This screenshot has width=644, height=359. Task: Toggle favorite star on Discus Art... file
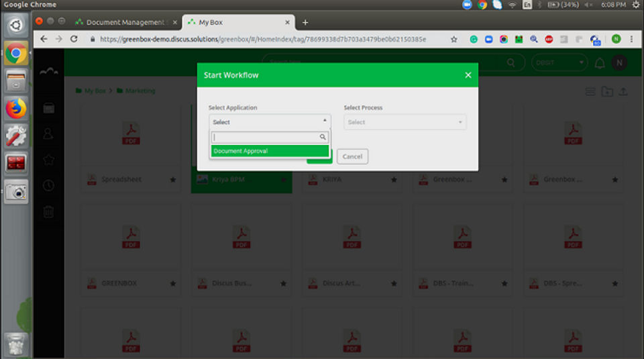coord(394,283)
